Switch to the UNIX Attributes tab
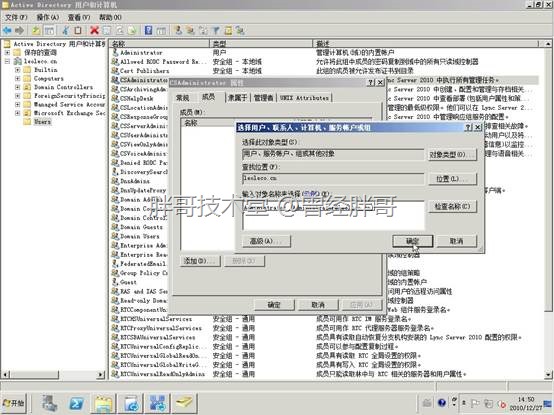554x415 pixels. [304, 98]
